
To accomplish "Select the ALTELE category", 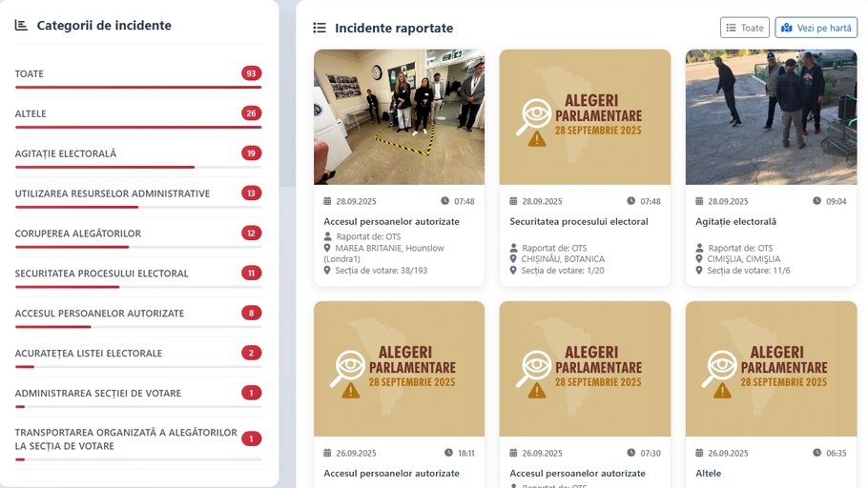I will point(138,113).
